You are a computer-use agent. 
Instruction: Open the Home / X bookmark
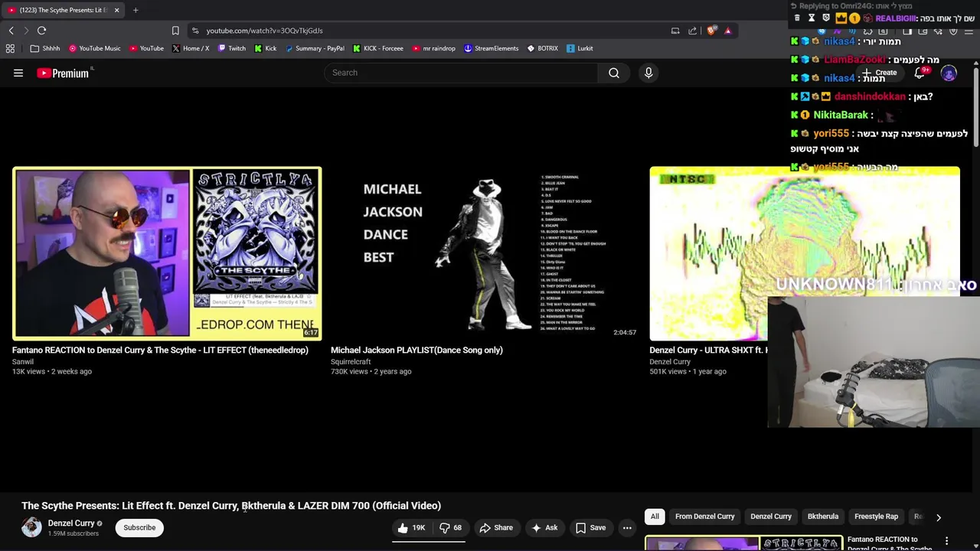tap(191, 48)
